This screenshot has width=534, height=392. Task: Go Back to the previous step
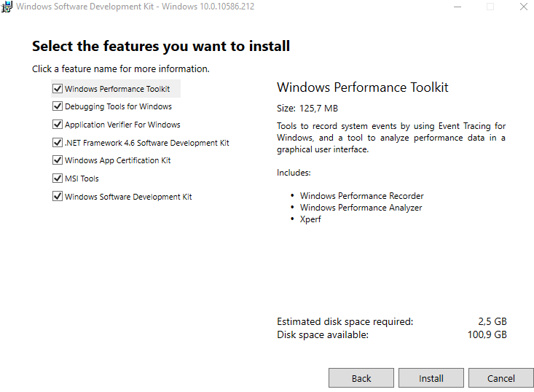[361, 377]
